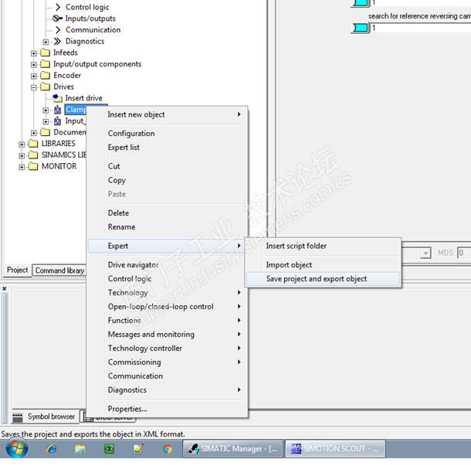Click the Insert drive icon
Screen dimensions: 471x476
(x=57, y=98)
